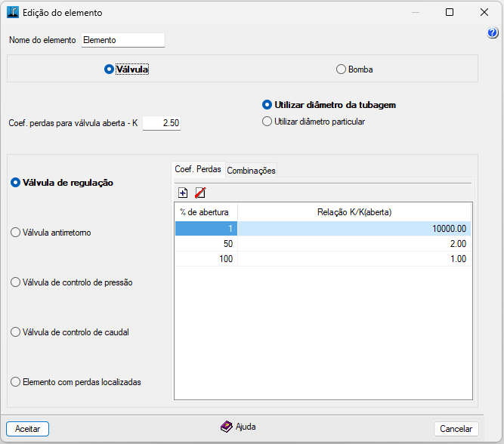
Task: Select the 10000.00 relation cell
Action: 354,229
